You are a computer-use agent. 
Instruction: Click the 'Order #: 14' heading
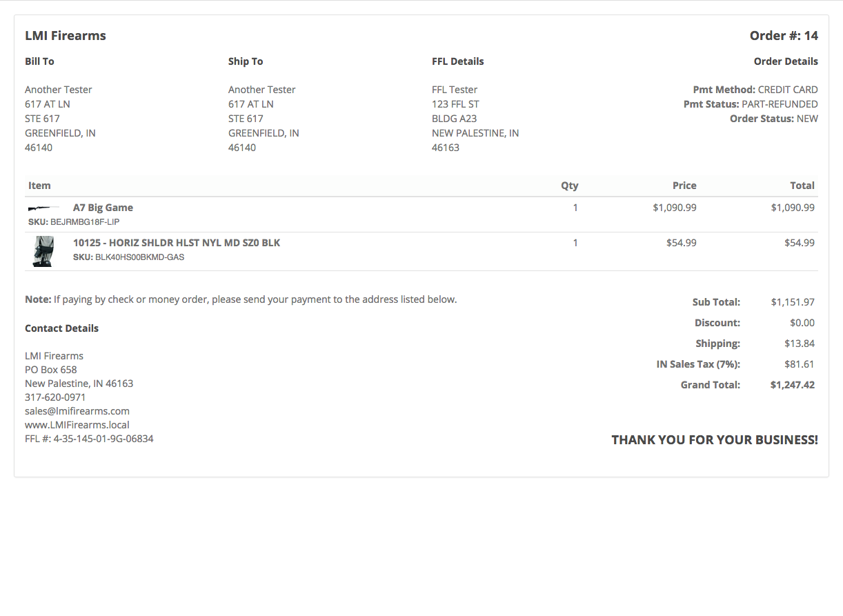(784, 36)
